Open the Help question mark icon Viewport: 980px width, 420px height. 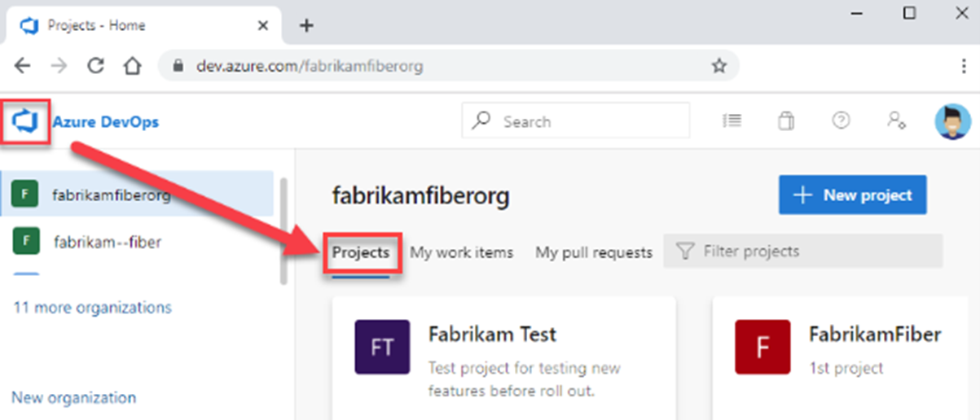click(x=841, y=120)
